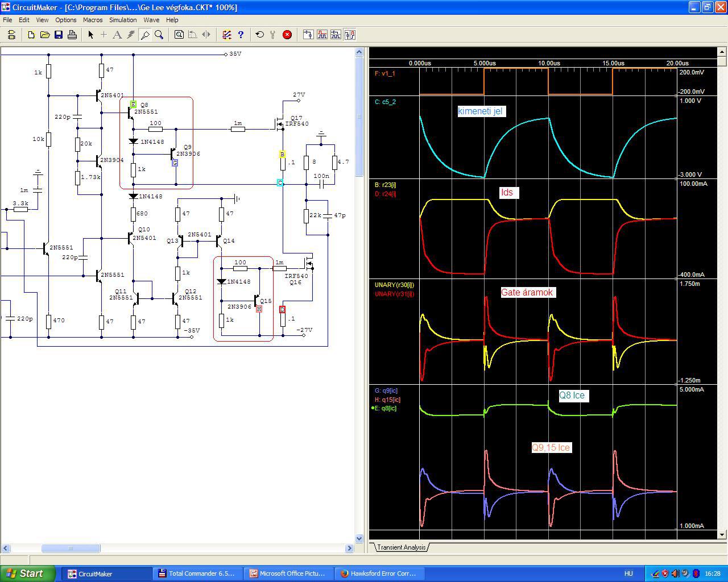Switch to Total Commander in taskbar
This screenshot has width=728, height=582.
[197, 573]
